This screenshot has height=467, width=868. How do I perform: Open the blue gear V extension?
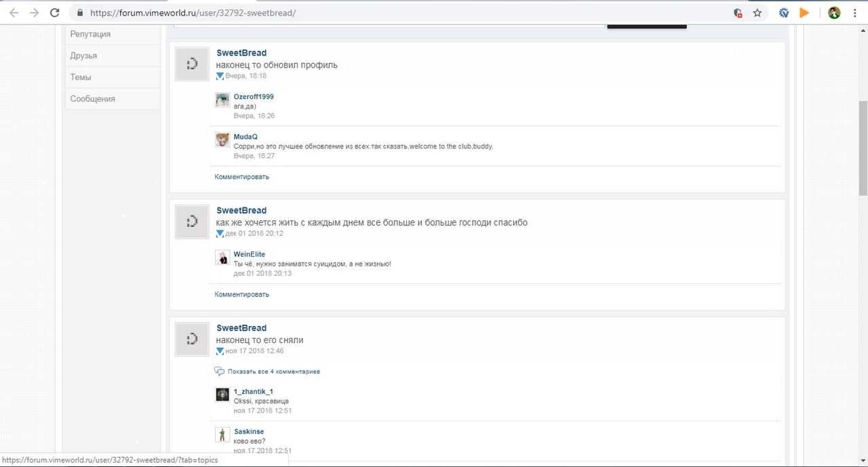pos(784,13)
